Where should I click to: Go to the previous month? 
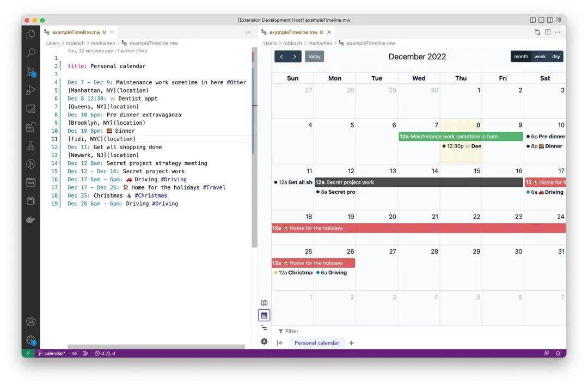coord(281,57)
